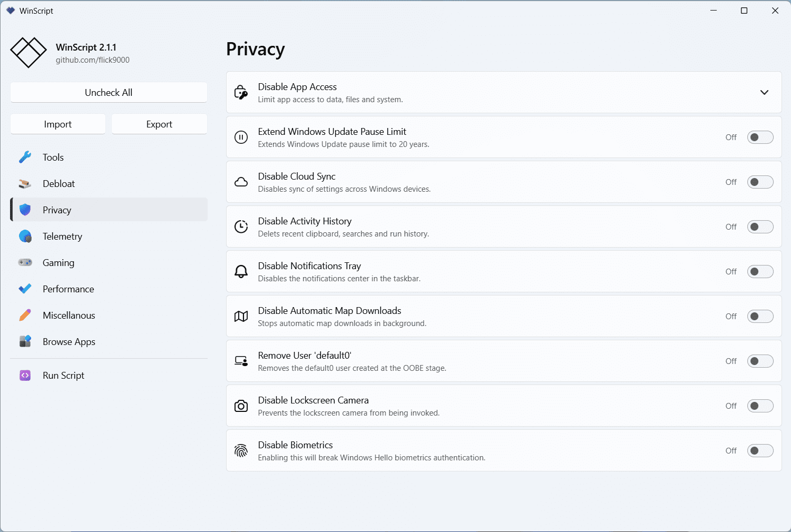791x532 pixels.
Task: Switch on Disable Lockscreen Camera
Action: pos(760,406)
